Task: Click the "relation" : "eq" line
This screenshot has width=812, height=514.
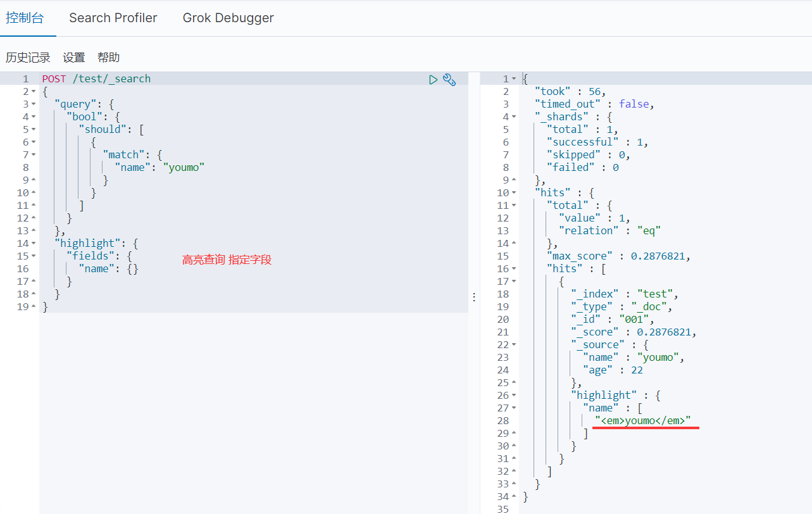Action: click(x=609, y=231)
